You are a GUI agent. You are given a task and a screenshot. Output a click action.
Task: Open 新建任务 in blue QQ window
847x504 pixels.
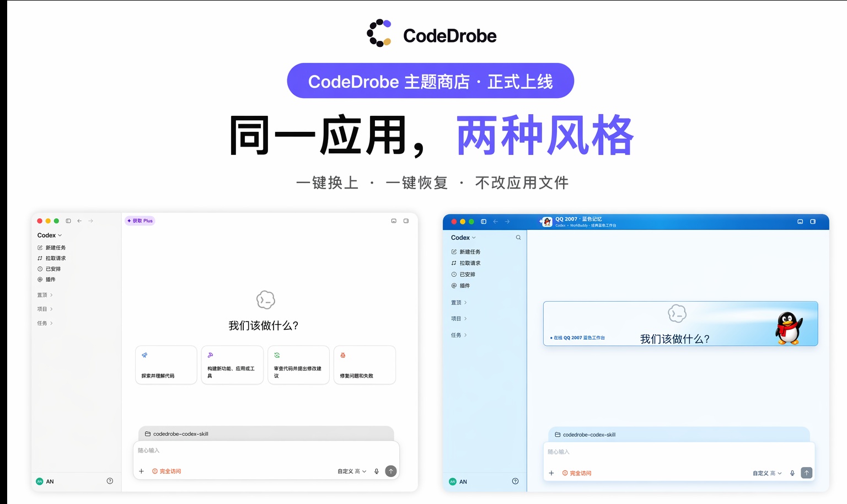coord(466,251)
